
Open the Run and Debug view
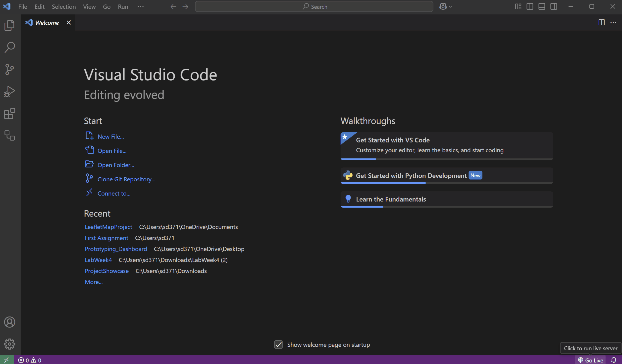(9, 91)
